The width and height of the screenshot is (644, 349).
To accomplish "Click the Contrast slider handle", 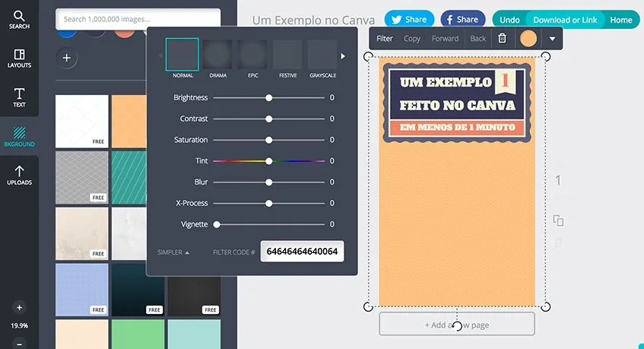I will pyautogui.click(x=268, y=119).
